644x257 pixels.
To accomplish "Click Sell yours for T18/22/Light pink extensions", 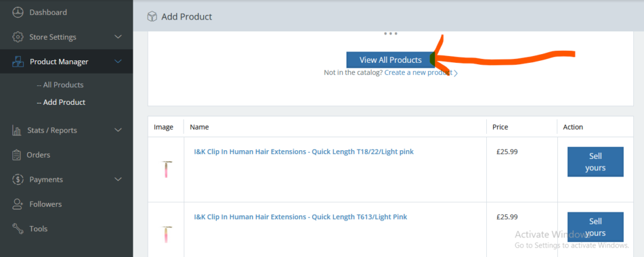I will click(595, 162).
